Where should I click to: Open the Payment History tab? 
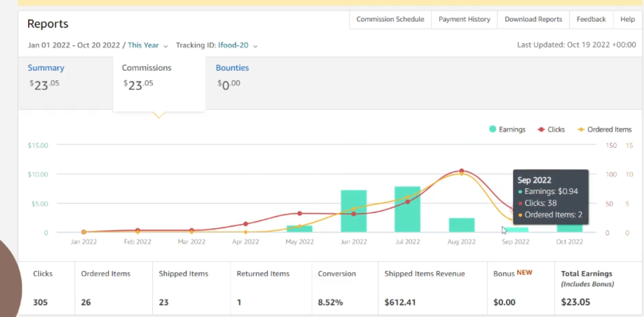tap(464, 19)
